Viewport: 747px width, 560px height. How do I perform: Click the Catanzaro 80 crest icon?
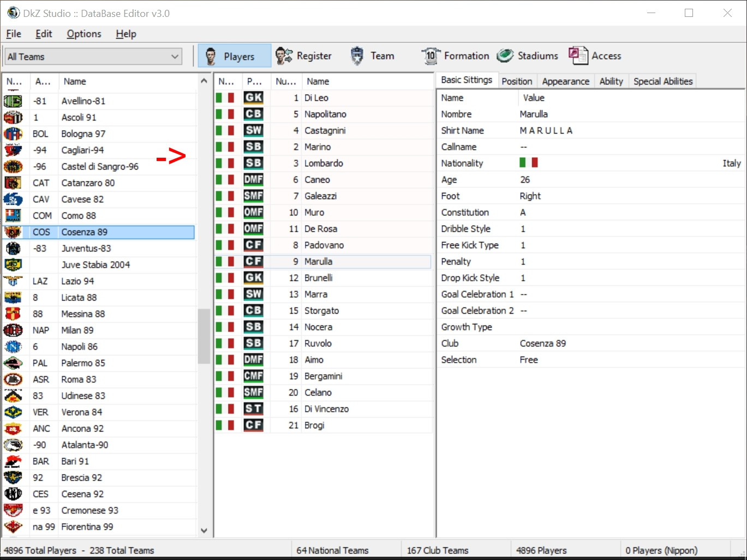(13, 183)
